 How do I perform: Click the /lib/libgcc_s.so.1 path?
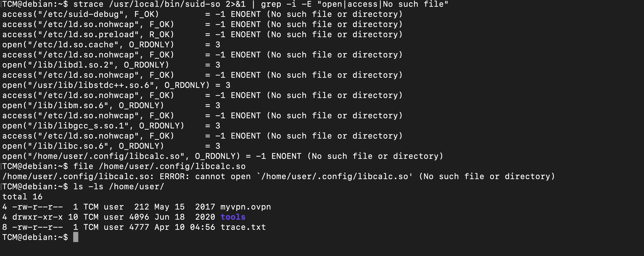(78, 125)
